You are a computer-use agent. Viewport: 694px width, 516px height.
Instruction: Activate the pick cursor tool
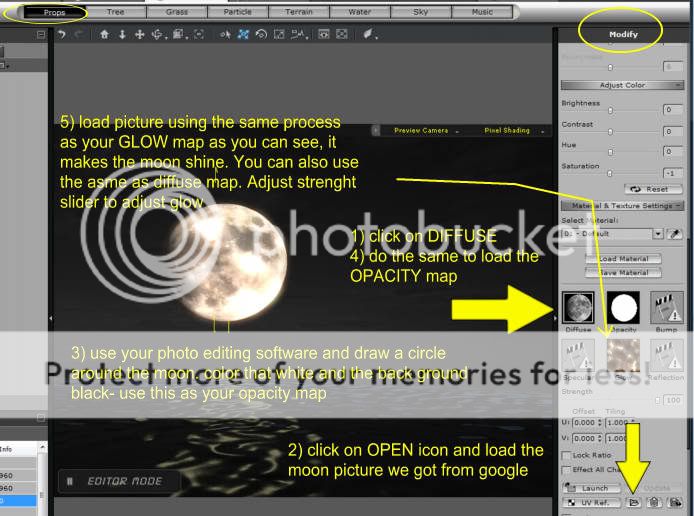(x=225, y=35)
